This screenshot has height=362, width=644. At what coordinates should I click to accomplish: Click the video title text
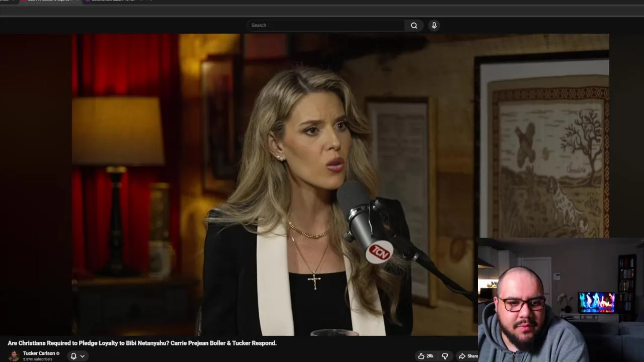(142, 343)
